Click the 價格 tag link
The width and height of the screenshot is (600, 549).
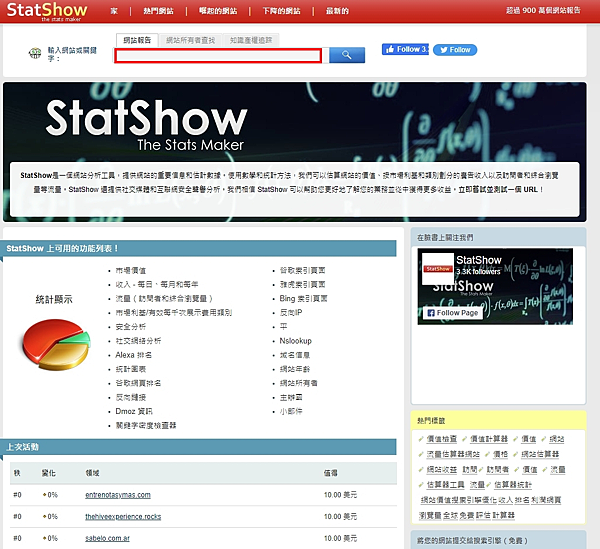500,454
